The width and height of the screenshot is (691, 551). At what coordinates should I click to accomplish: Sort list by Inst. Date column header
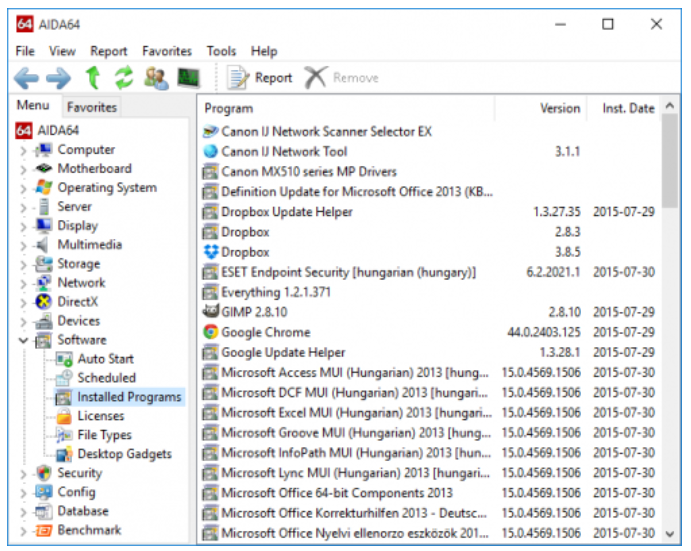tap(623, 108)
